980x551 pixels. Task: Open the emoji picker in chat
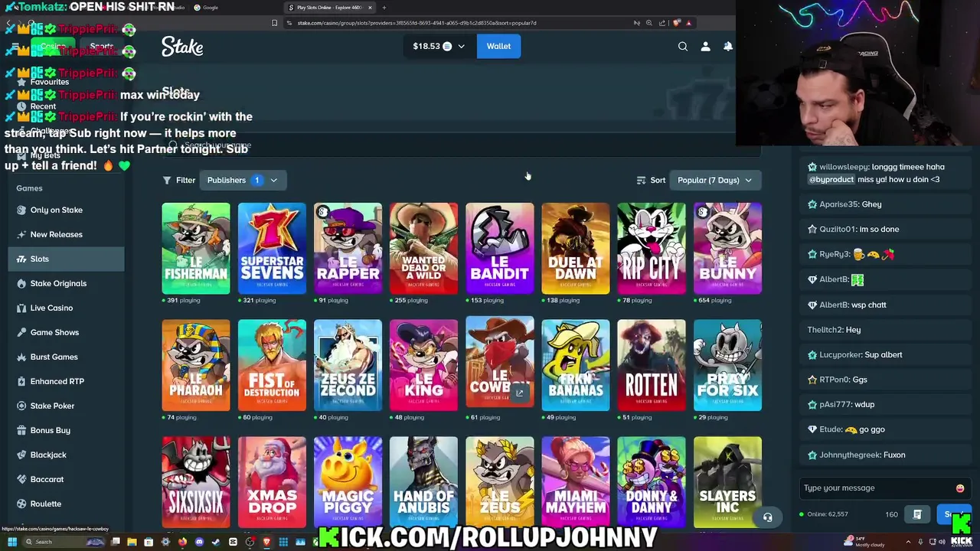point(960,488)
